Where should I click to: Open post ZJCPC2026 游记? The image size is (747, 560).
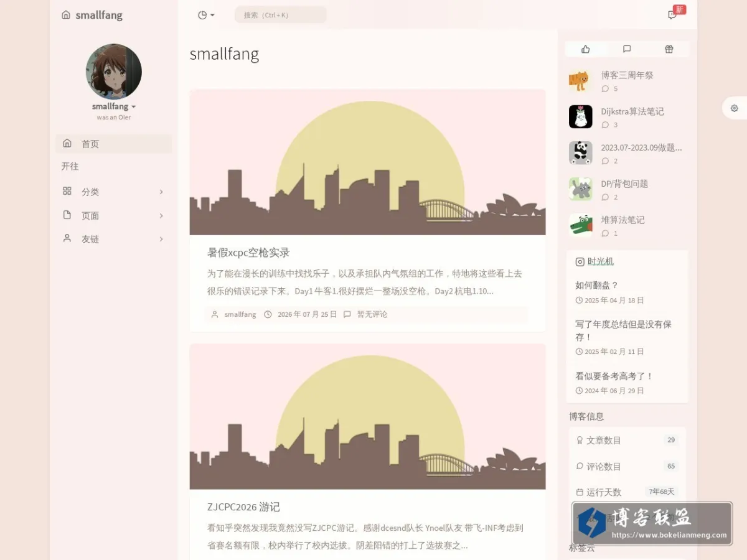(243, 507)
